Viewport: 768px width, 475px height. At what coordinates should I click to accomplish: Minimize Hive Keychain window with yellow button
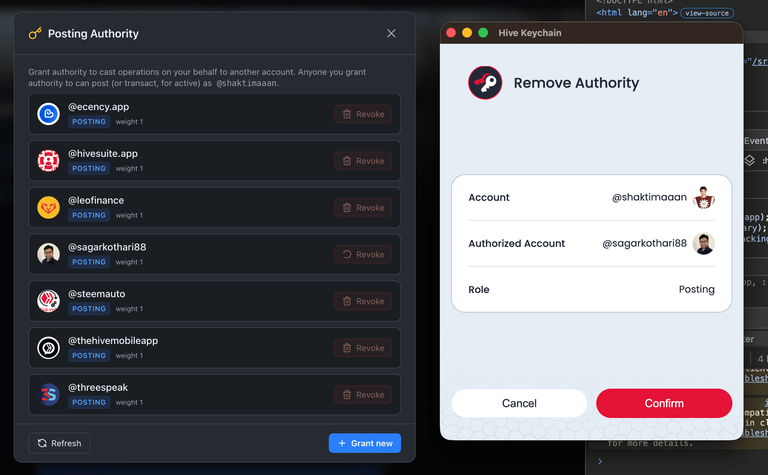point(467,33)
